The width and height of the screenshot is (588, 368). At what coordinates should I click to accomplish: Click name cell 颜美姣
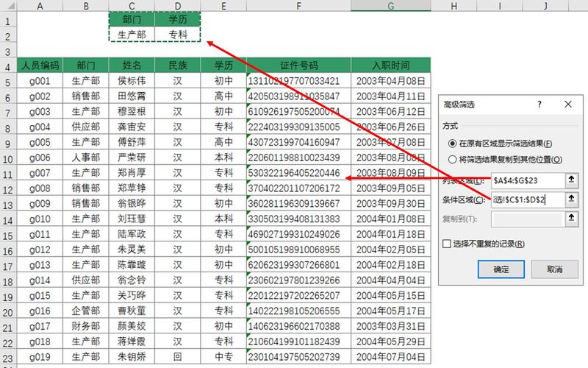click(x=132, y=326)
